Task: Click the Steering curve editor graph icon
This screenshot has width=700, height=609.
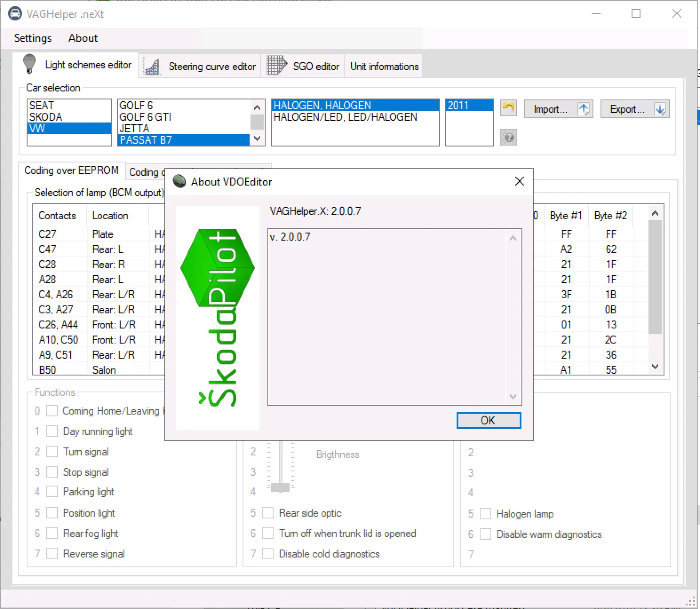Action: [152, 67]
